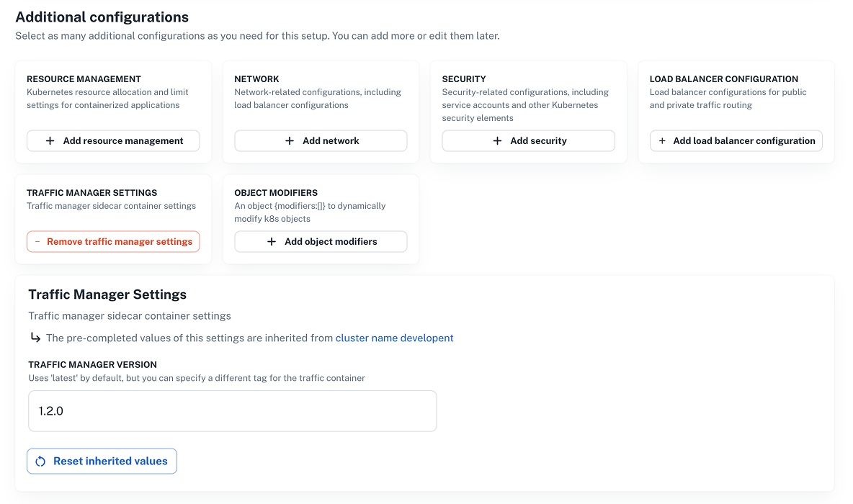Screen dimensions: 853x504
Task: Click the Additional configurations page heading
Action: tap(102, 17)
